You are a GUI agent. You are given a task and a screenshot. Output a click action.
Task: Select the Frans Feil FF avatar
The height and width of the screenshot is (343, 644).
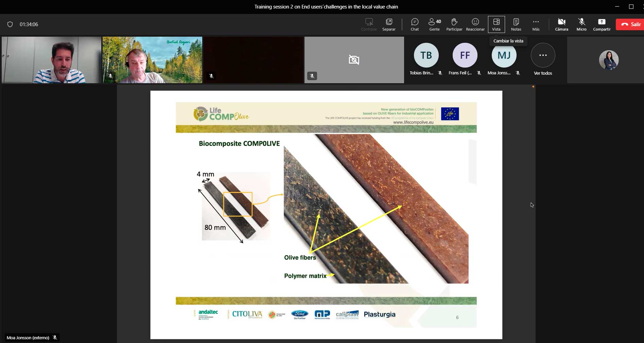pyautogui.click(x=465, y=55)
